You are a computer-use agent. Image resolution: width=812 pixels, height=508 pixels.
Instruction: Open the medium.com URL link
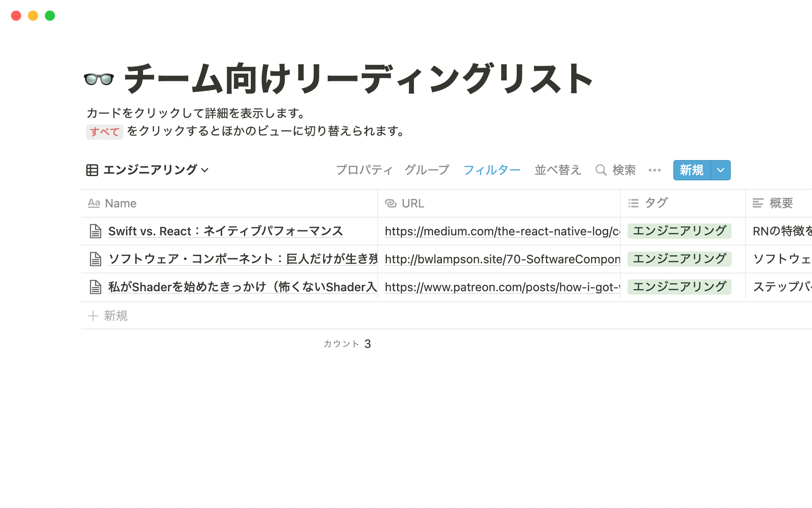pos(502,231)
